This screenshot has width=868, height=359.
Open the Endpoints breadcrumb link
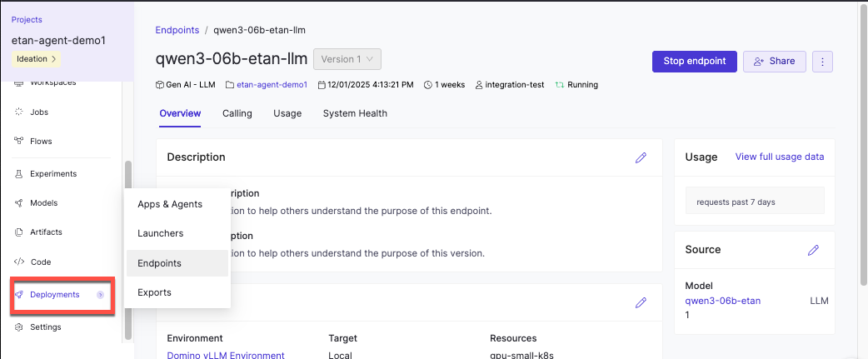[x=177, y=30]
